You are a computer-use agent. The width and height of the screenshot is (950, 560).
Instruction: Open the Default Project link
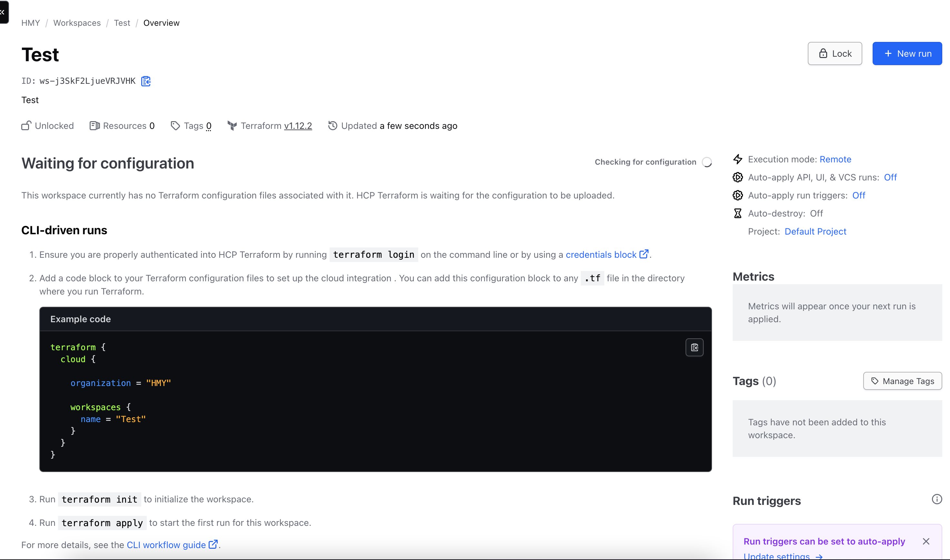coord(815,231)
